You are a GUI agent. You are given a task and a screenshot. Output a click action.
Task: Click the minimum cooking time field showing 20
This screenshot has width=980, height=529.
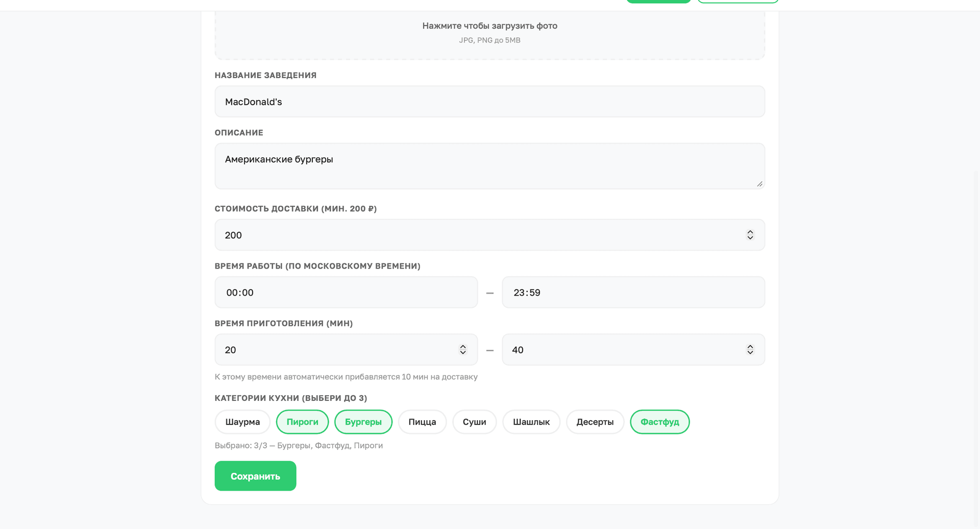pos(346,350)
